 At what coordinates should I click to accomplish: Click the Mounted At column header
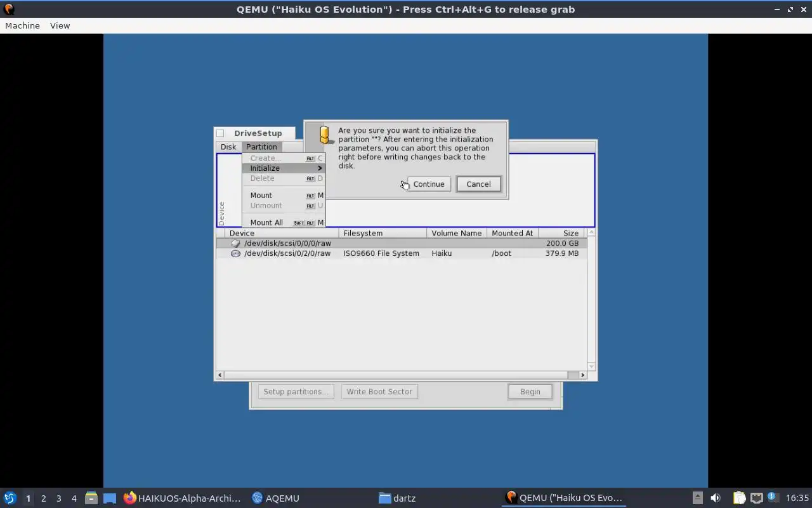pyautogui.click(x=513, y=233)
